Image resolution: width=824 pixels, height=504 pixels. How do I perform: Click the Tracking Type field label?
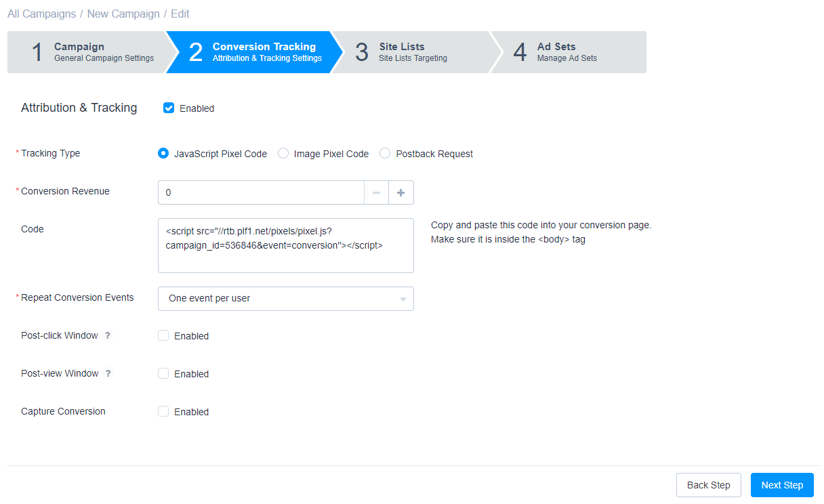point(51,153)
